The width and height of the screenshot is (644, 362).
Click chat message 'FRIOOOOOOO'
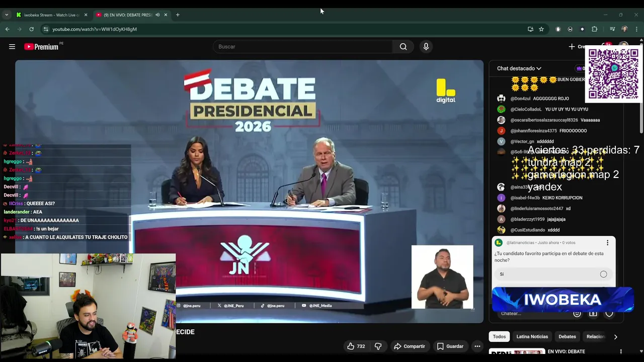(573, 131)
